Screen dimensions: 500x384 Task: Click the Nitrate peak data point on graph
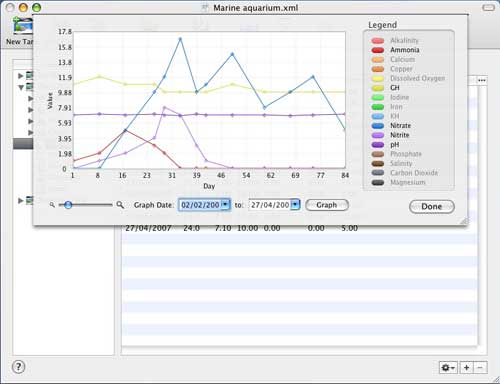click(x=180, y=39)
